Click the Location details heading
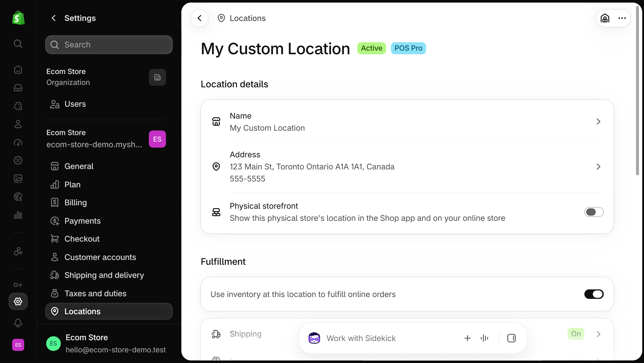Viewport: 644px width, 363px height. 234,84
